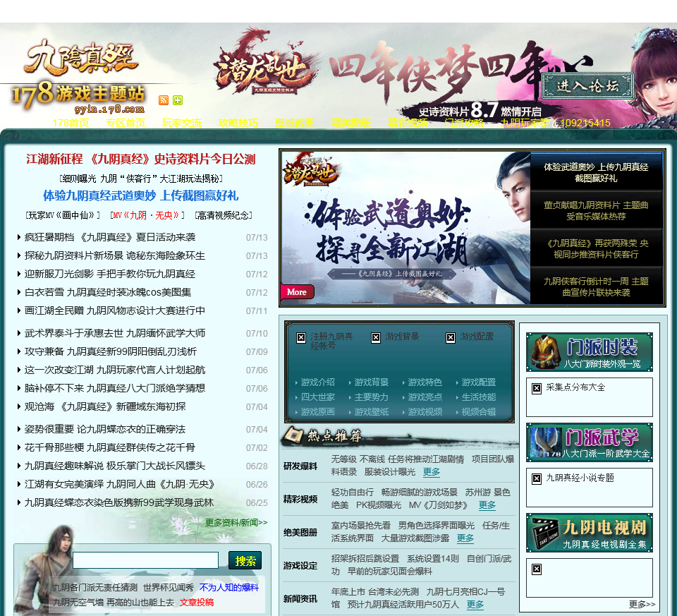Viewport: 677px width, 616px height.
Task: Open the 生活技能 link
Action: (478, 397)
